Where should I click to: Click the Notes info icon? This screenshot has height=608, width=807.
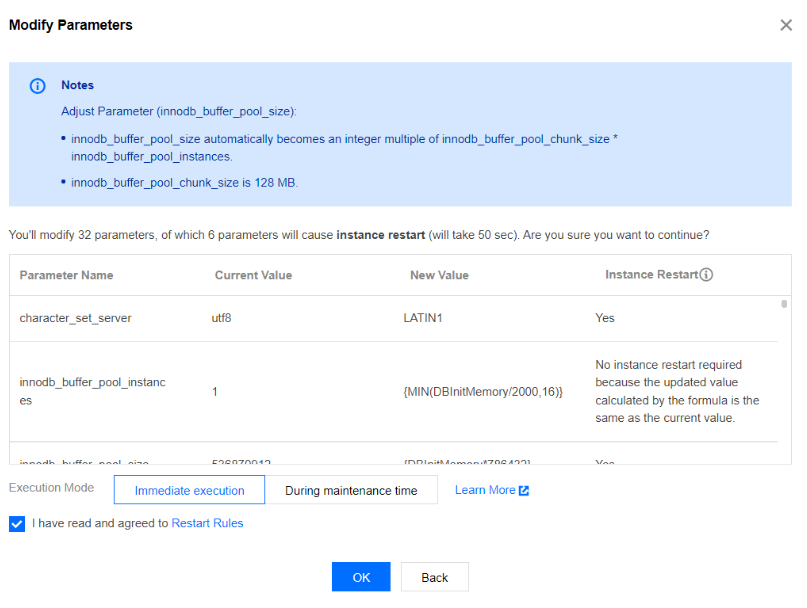pos(38,86)
